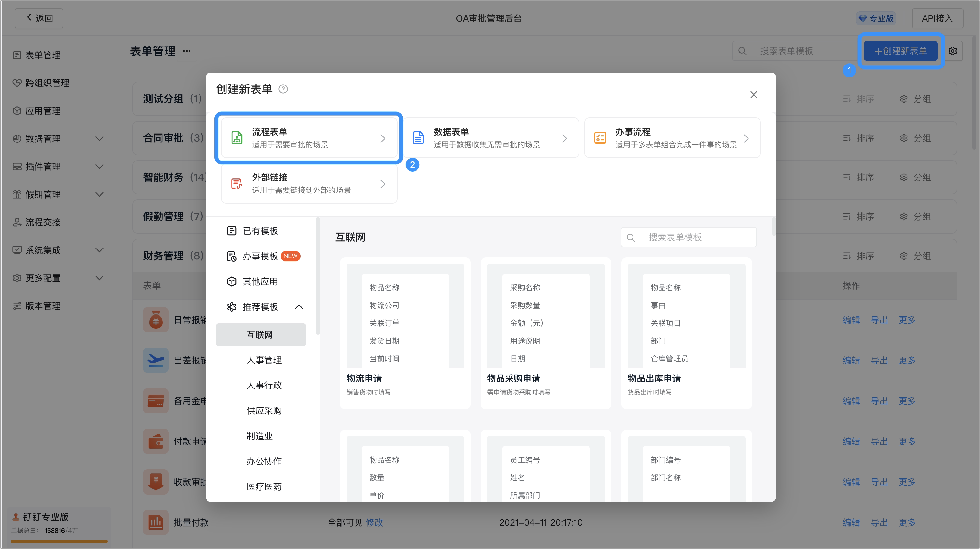Image resolution: width=980 pixels, height=549 pixels.
Task: Open settings gear next to 创建新表单 button
Action: (953, 51)
